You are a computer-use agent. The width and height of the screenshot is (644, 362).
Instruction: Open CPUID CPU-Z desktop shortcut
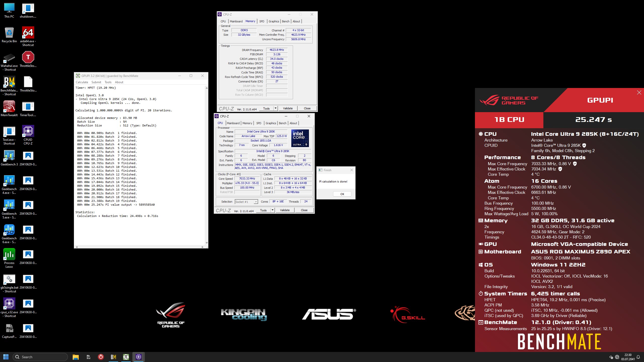click(28, 135)
